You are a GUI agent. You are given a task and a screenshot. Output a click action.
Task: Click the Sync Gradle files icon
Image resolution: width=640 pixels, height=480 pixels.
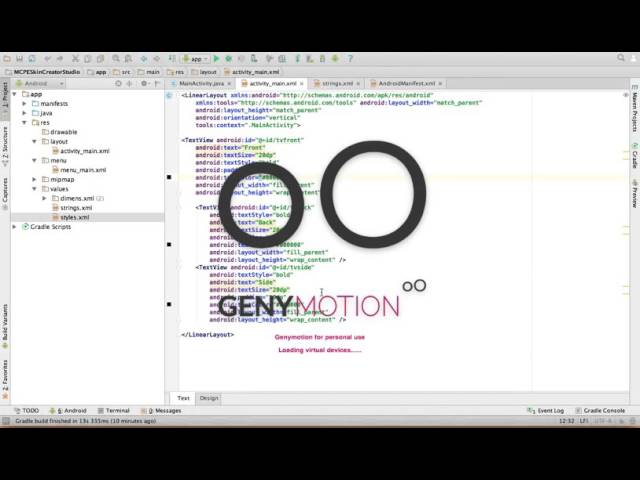(298, 59)
